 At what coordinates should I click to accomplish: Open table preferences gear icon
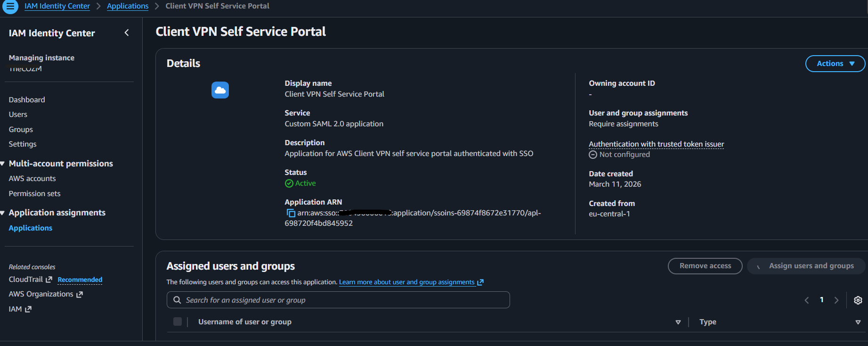[858, 300]
